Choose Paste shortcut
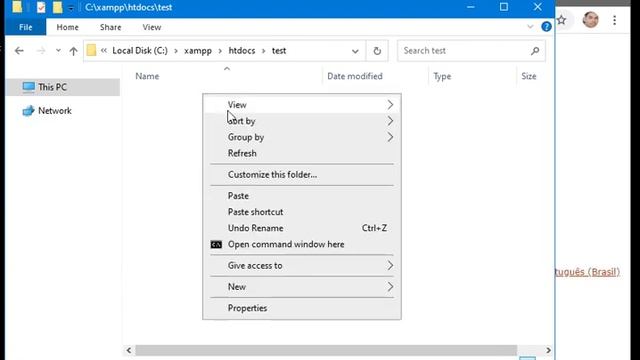640x360 pixels. [x=302, y=212]
